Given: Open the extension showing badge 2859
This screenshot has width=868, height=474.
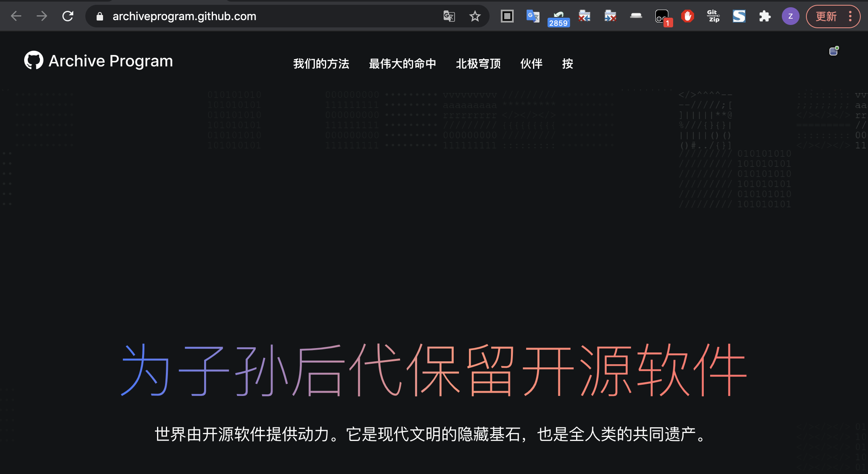Looking at the screenshot, I should tap(559, 16).
